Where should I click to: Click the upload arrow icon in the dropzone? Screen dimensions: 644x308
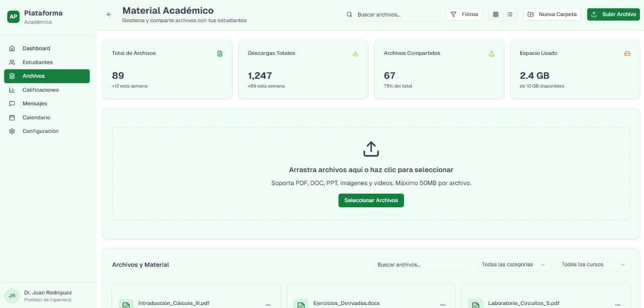(x=371, y=148)
